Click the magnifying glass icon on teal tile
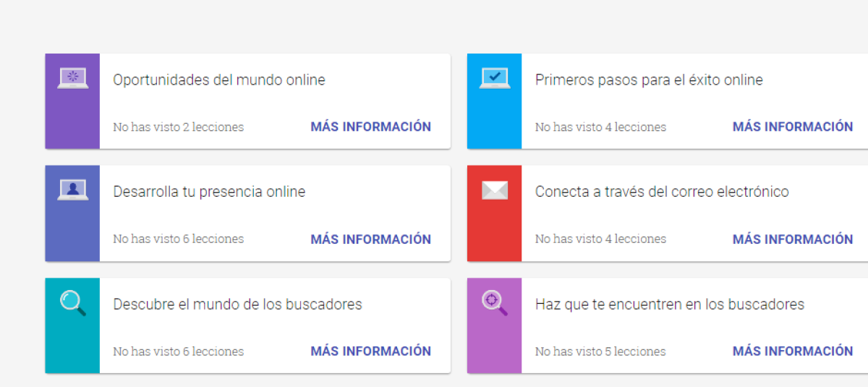Screen dimensions: 868x387 click(x=72, y=302)
